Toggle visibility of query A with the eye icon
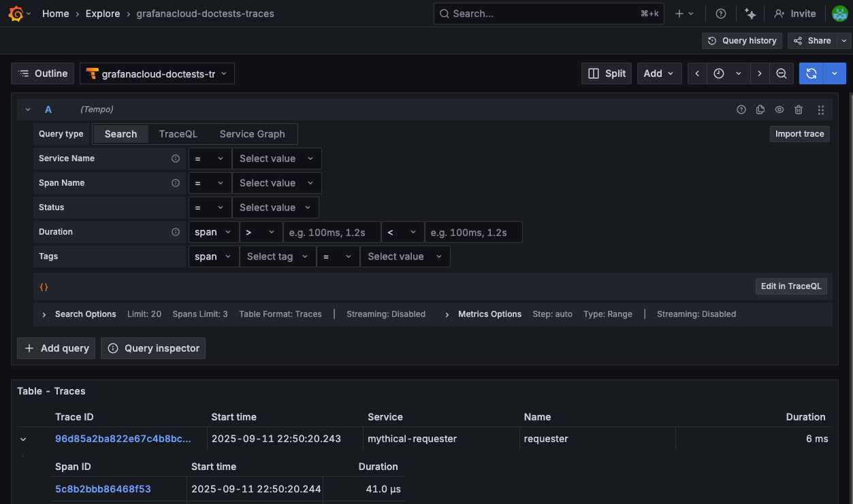 tap(779, 110)
